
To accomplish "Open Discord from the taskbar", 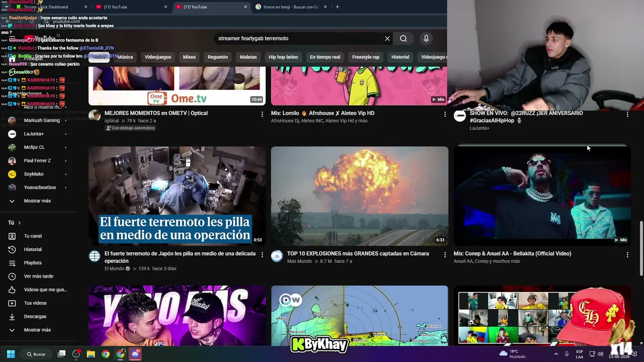I will click(135, 354).
